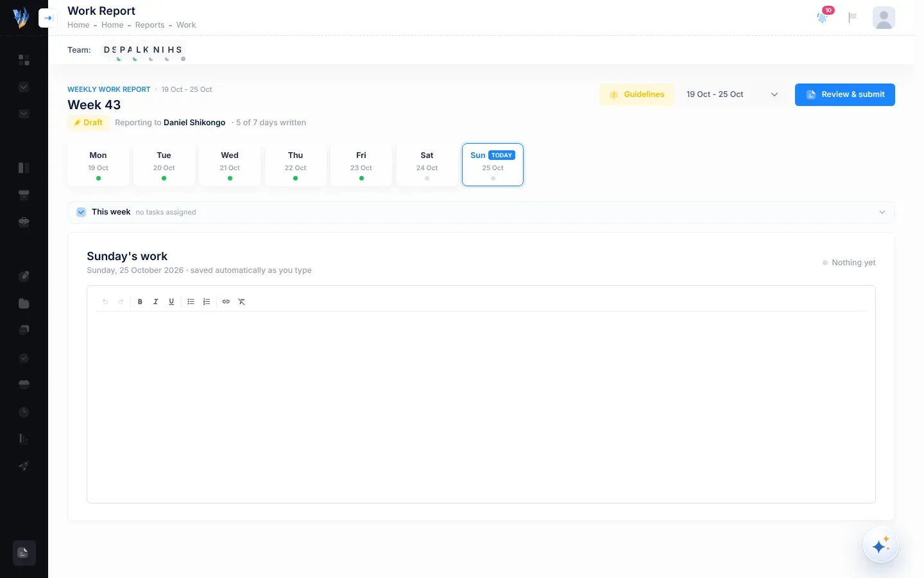Toggle underline formatting in the editor
Screen dimensions: 924x578
coord(171,302)
